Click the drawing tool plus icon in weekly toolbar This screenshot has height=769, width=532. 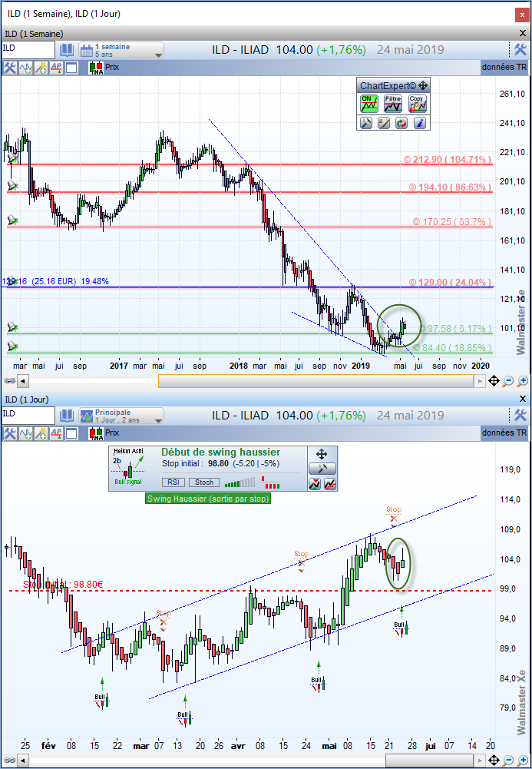tap(41, 68)
